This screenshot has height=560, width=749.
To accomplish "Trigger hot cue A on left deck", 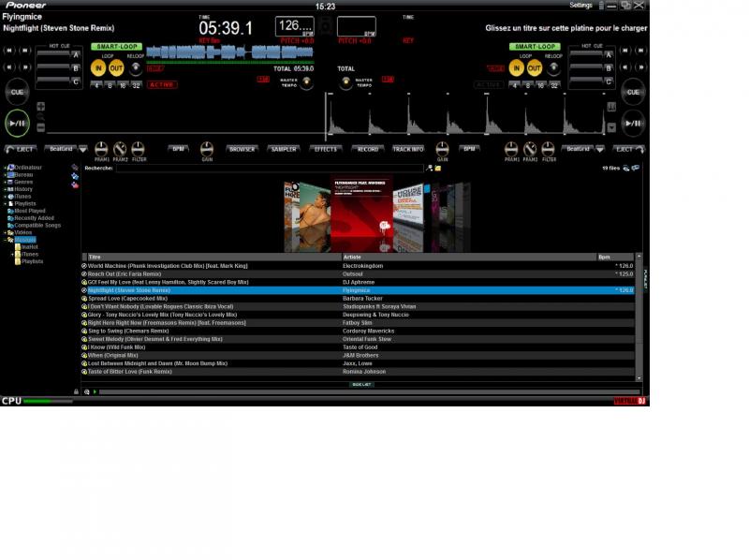I will tap(57, 55).
